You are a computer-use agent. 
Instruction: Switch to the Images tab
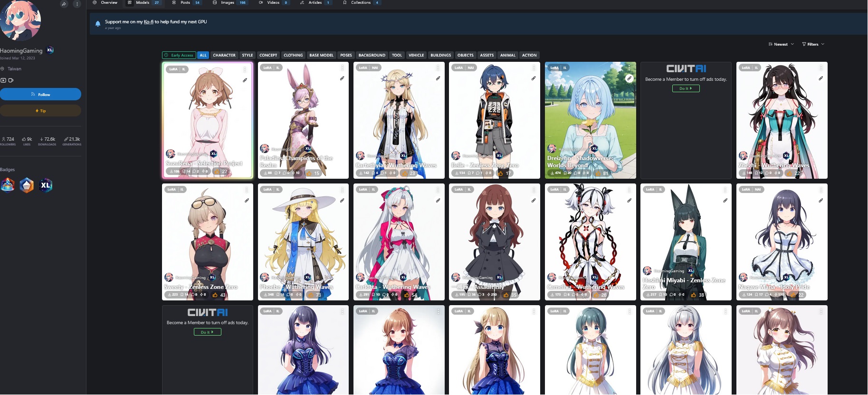coord(230,3)
